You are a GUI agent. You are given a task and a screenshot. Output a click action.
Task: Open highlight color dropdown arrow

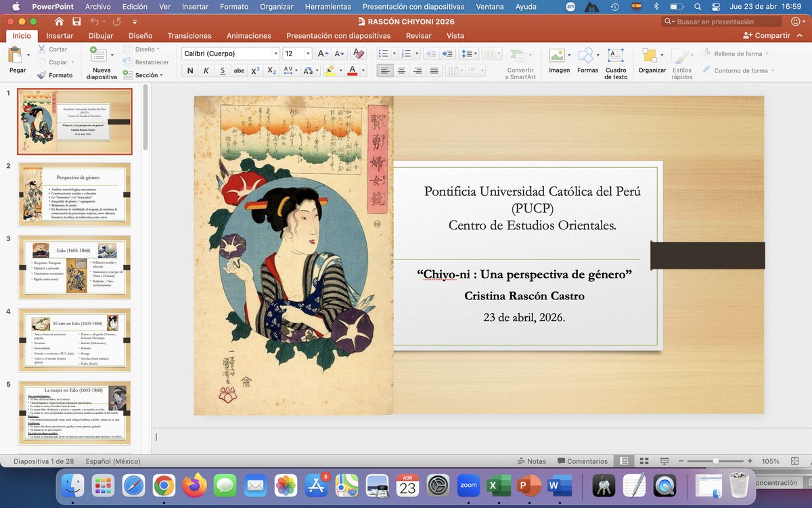[340, 70]
